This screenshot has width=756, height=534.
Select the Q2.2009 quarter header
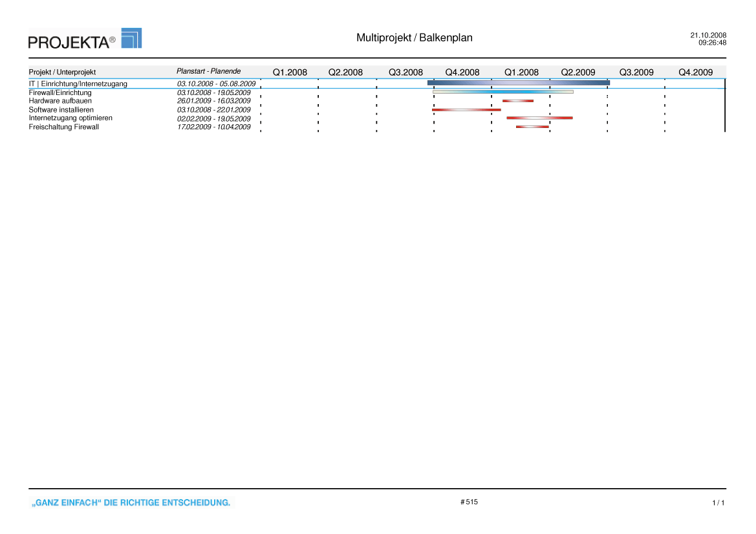(578, 72)
